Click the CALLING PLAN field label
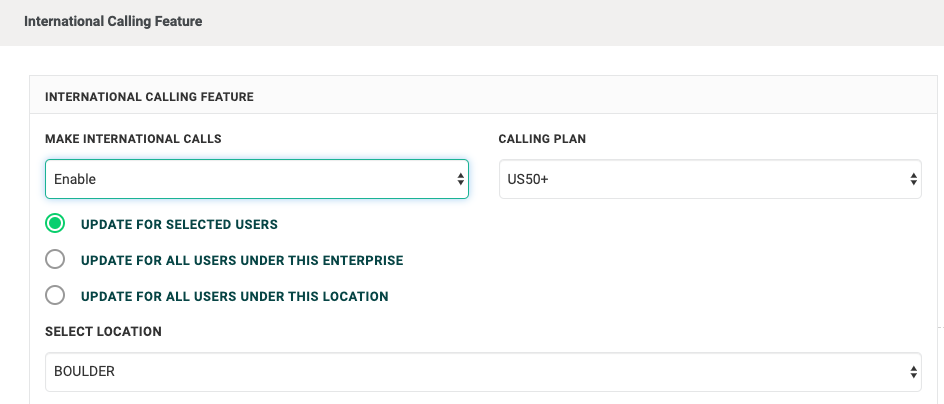Viewport: 944px width, 404px height. [542, 139]
